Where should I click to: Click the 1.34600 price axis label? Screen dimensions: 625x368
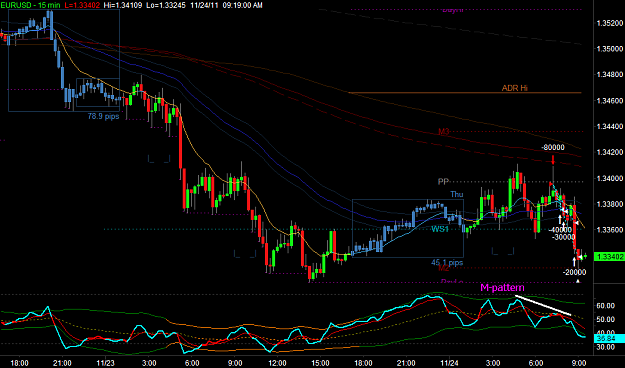(x=610, y=101)
